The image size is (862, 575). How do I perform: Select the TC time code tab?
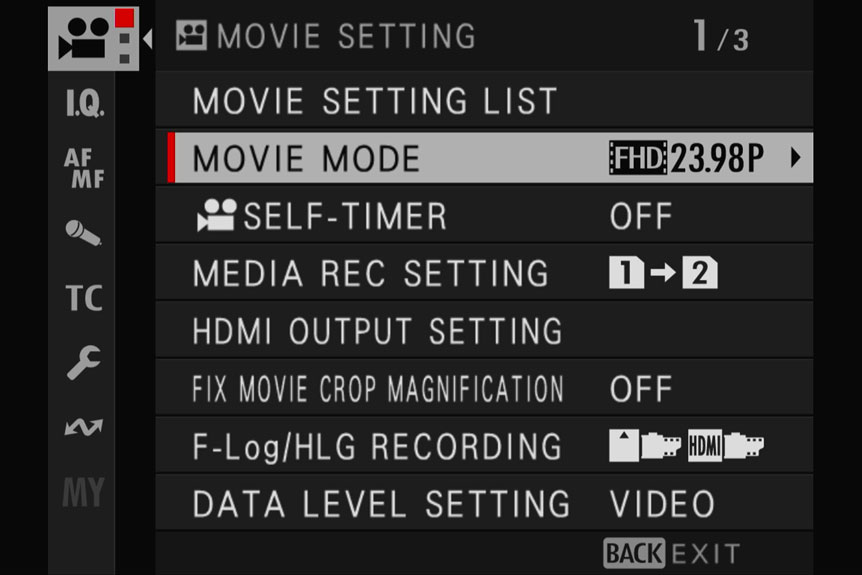(x=84, y=298)
